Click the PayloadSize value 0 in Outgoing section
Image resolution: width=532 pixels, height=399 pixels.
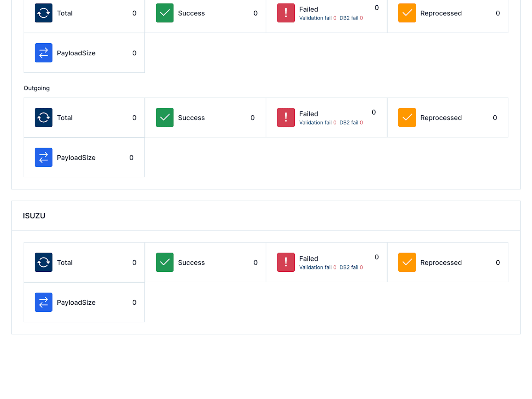[132, 157]
